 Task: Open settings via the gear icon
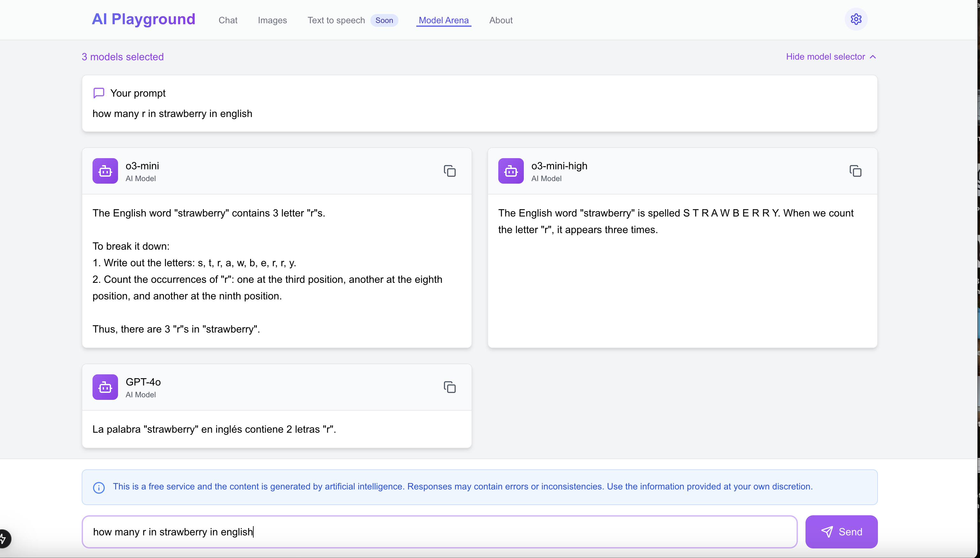(x=856, y=19)
